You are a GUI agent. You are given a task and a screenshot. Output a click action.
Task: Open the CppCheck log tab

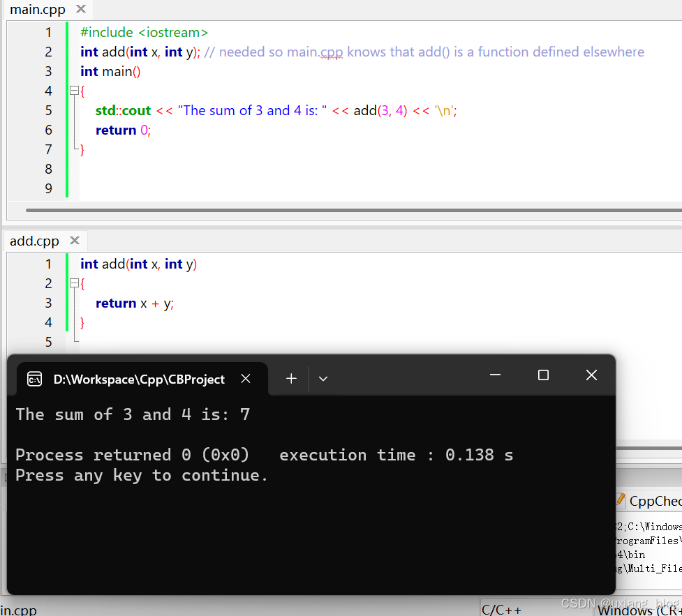[650, 501]
